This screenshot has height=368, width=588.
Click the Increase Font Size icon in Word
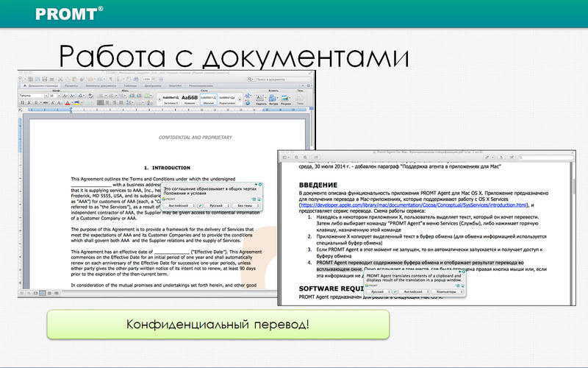coord(65,96)
